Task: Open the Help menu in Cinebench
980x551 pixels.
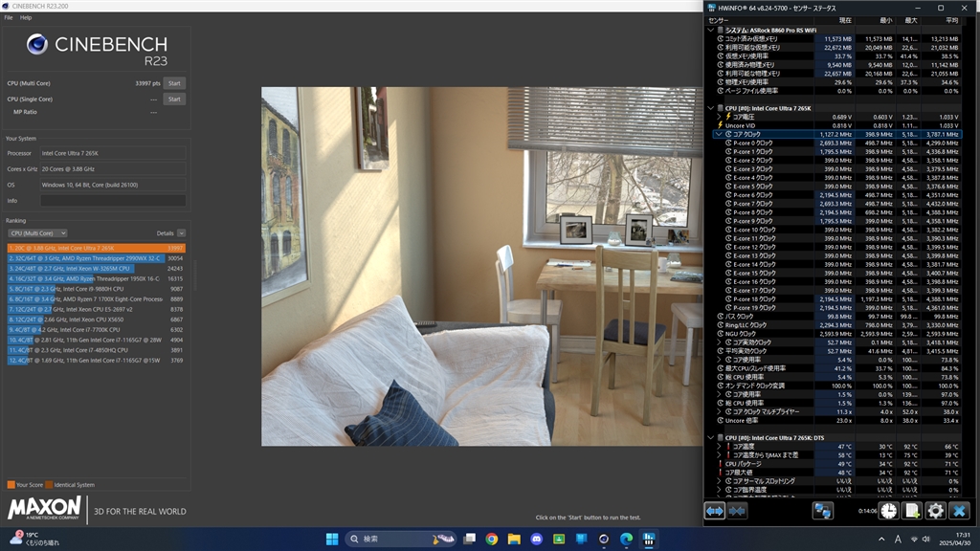Action: [x=26, y=17]
